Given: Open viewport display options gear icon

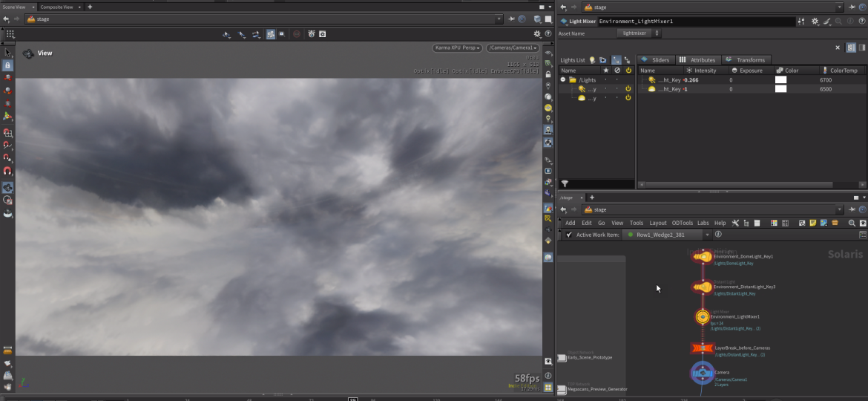Looking at the screenshot, I should [538, 34].
